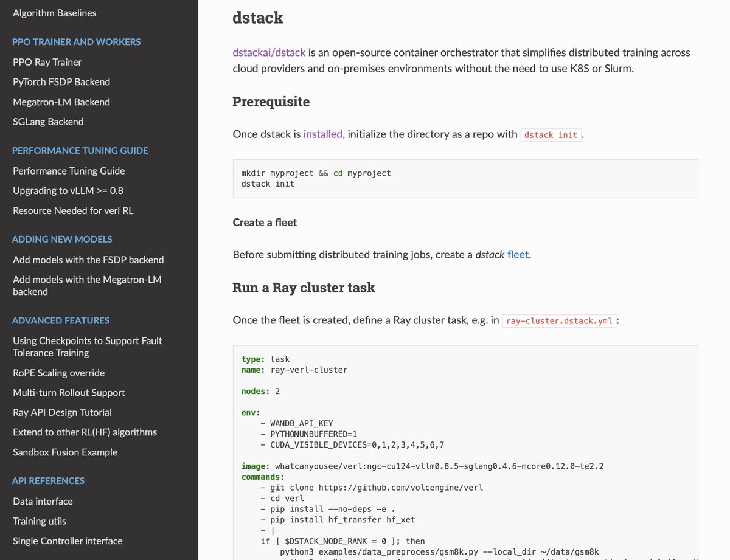Open Performance Tuning Guide page link
Viewport: 730px width, 560px height.
(x=69, y=171)
